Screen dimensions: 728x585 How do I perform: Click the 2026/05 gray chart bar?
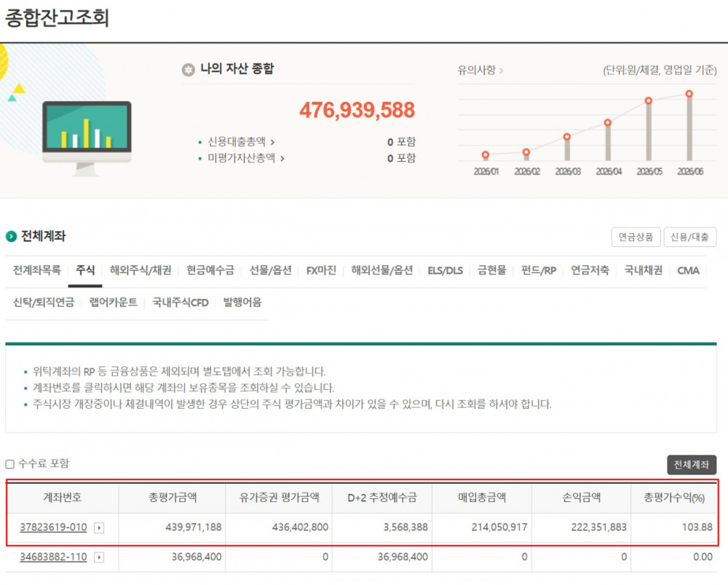[649, 132]
